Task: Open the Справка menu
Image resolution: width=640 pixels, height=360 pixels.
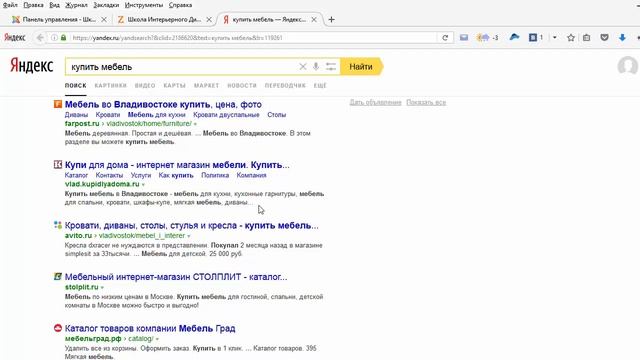Action: [x=180, y=5]
